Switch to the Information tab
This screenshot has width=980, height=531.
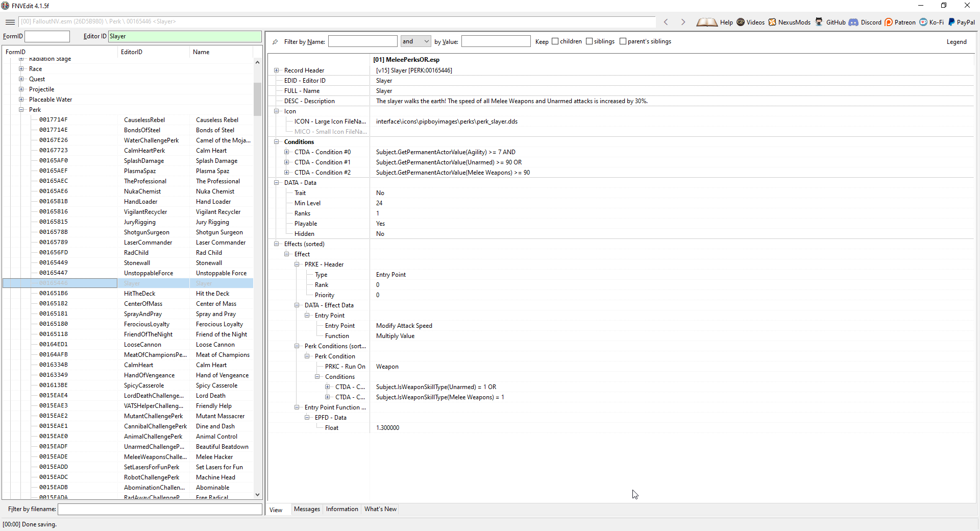pyautogui.click(x=342, y=509)
